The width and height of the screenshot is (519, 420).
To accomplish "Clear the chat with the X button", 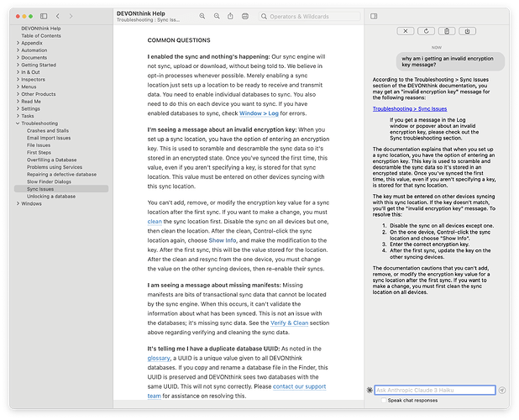I will (404, 31).
